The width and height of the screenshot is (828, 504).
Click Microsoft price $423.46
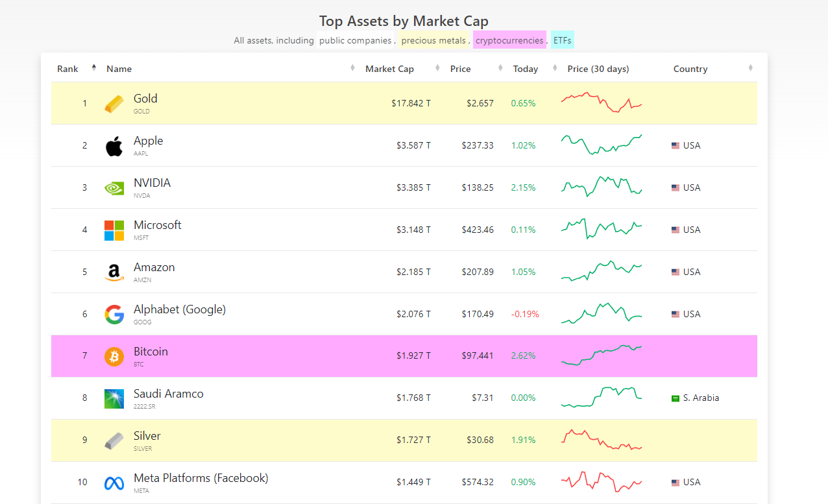point(478,230)
